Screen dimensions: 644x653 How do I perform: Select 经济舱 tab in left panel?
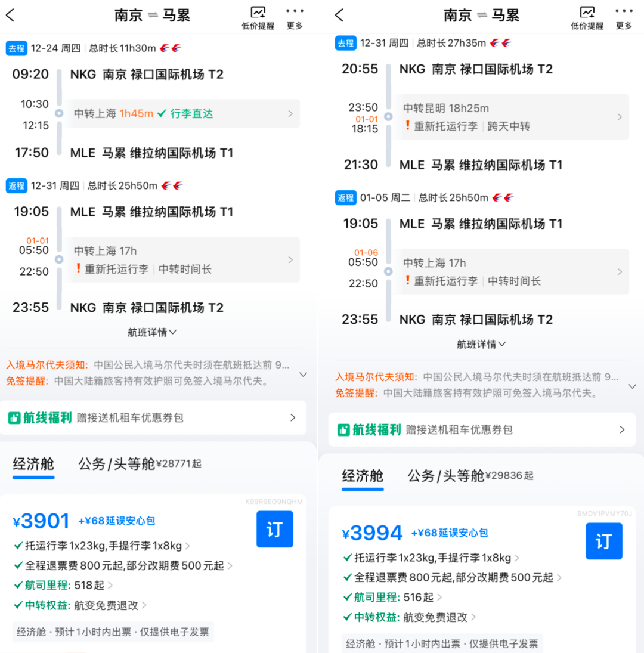33,465
